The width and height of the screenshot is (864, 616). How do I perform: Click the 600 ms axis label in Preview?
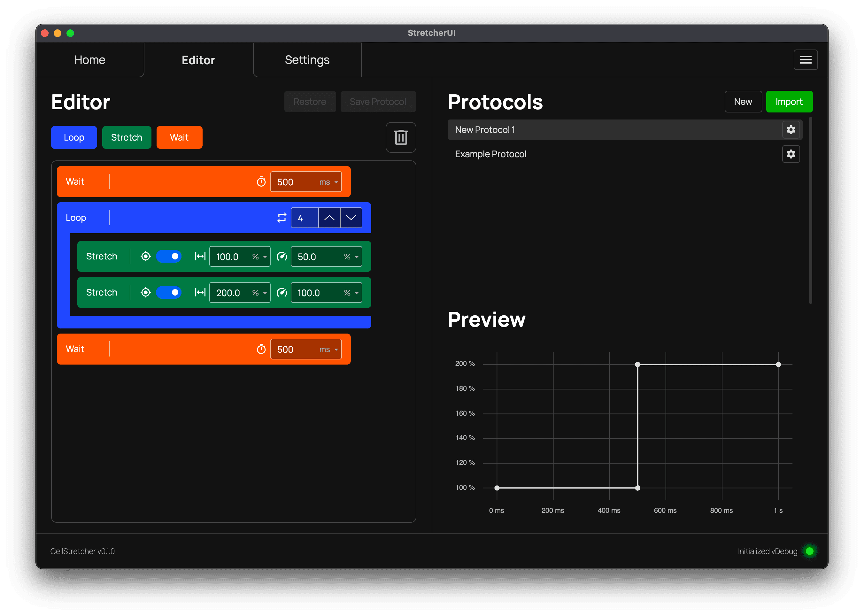point(665,510)
